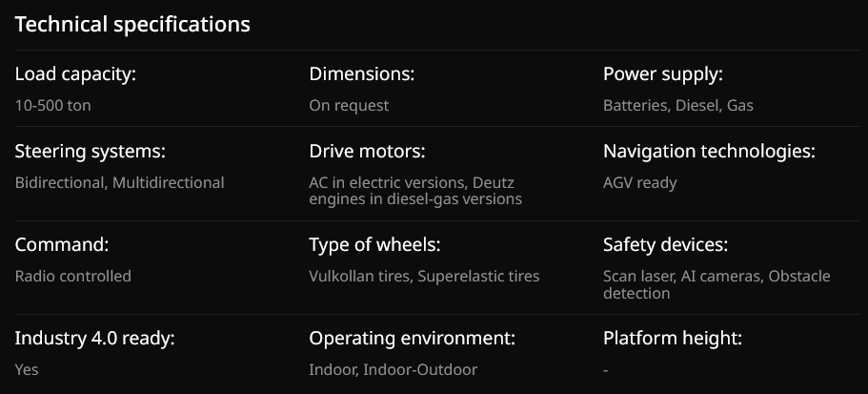Screen dimensions: 868x394
Task: Select the 10-500 ton value
Action: tap(53, 105)
